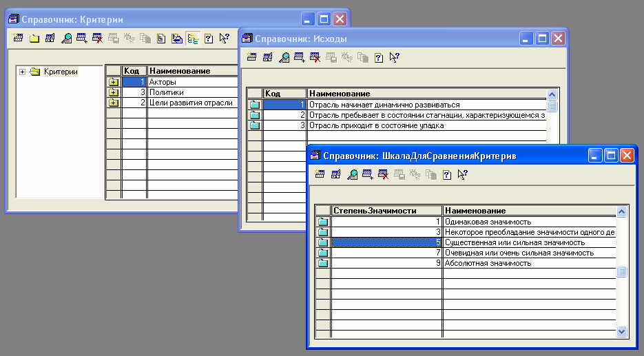Click СтепеньЗначимости column header
The image size is (644, 356).
pos(386,211)
